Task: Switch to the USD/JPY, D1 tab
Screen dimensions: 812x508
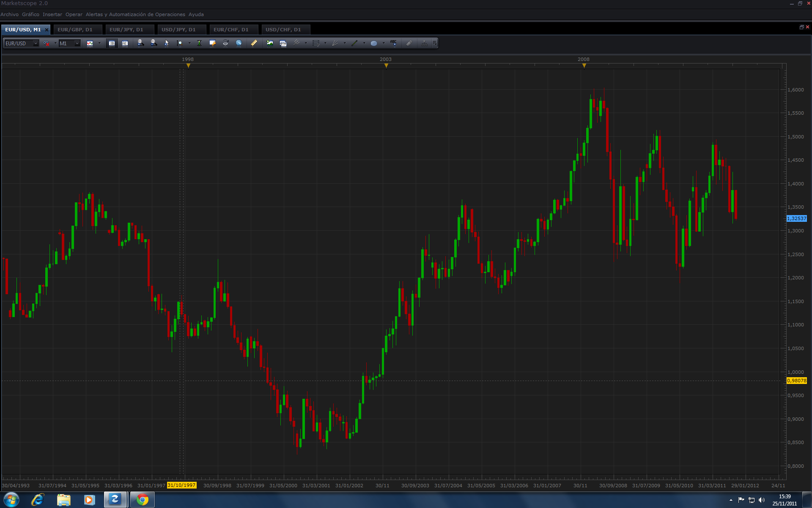Action: pyautogui.click(x=178, y=30)
